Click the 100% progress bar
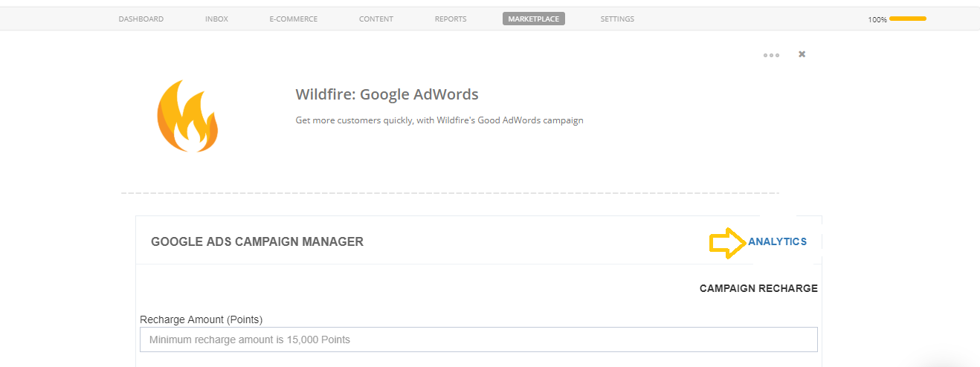The image size is (980, 367). click(907, 19)
